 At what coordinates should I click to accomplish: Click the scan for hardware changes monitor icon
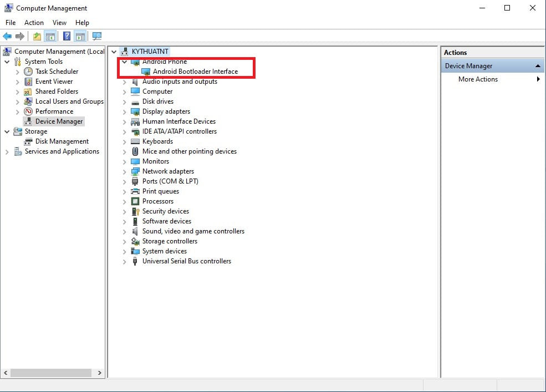[97, 36]
